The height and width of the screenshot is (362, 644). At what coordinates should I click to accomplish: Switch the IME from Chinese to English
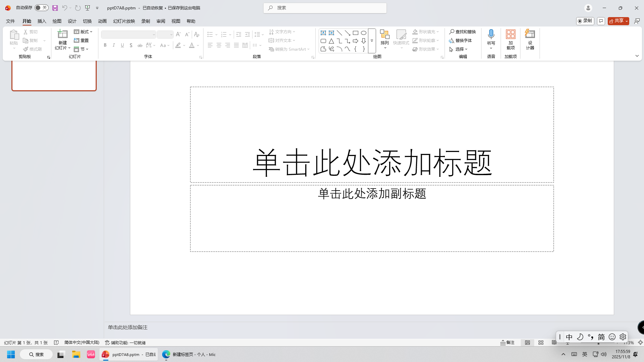click(569, 337)
